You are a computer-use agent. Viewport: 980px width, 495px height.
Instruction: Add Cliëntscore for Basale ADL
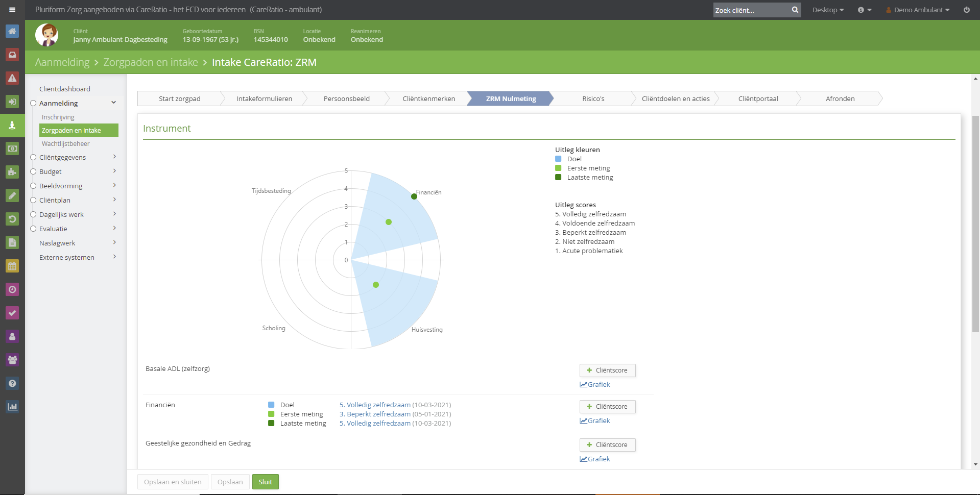(607, 370)
